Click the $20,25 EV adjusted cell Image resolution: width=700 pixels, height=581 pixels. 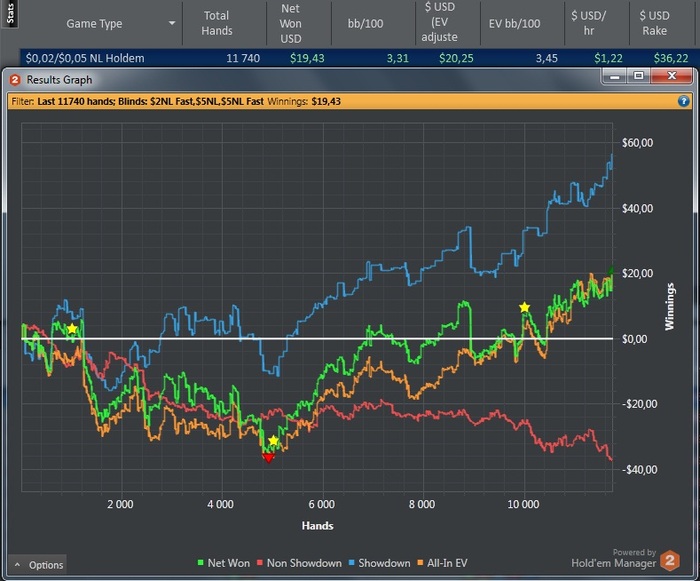[456, 58]
